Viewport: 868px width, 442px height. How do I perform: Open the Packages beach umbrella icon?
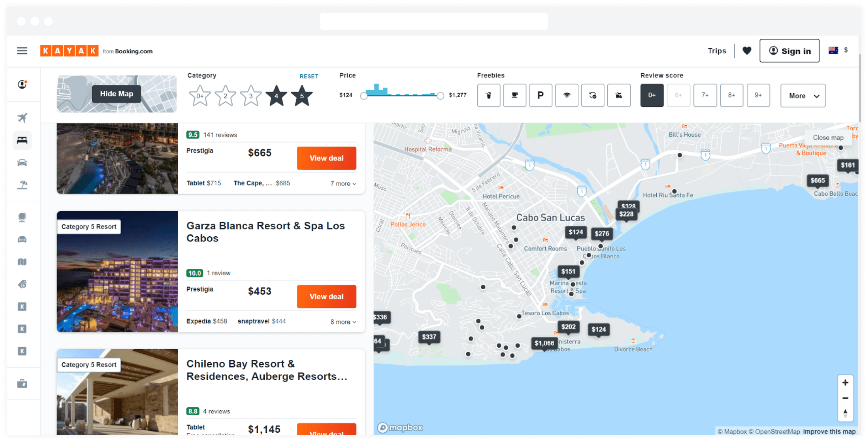[x=22, y=185]
